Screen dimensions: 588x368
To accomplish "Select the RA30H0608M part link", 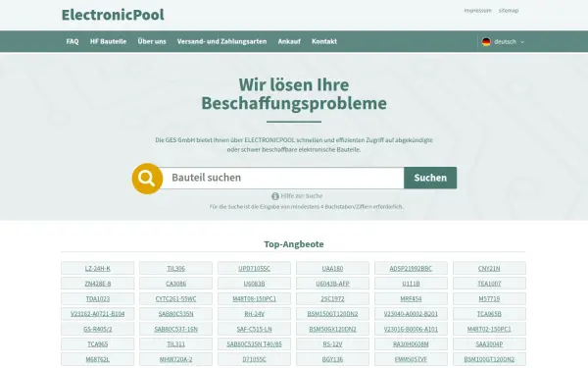I will point(411,344).
